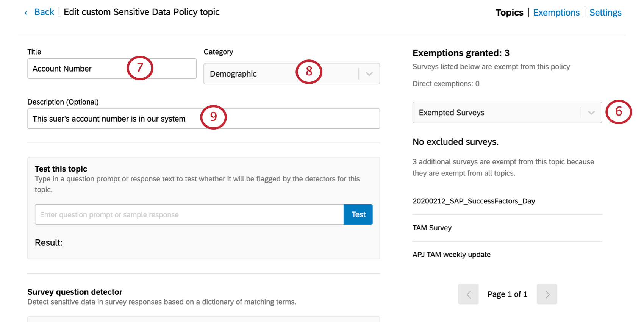Screen dimensions: 644x322
Task: Select the 20200212_SAP_SuccessFactors_Day survey entry
Action: (474, 201)
